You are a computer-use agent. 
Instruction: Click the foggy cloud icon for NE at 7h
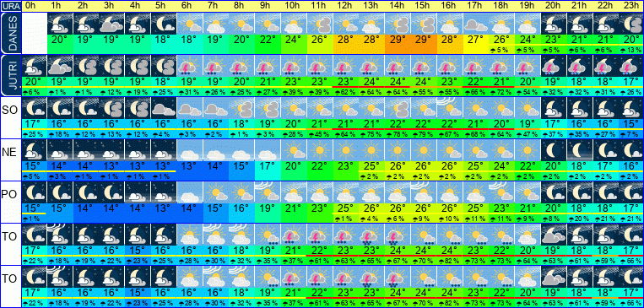pos(215,150)
